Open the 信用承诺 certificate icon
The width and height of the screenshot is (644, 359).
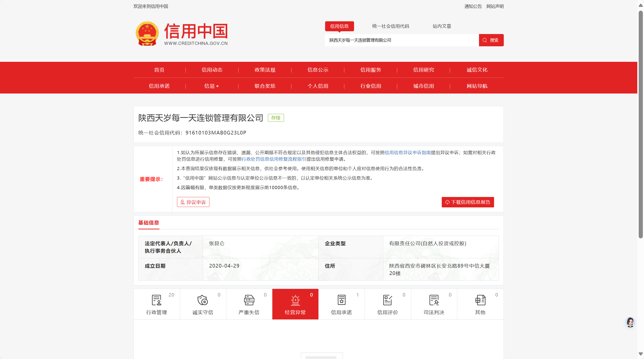tap(342, 300)
